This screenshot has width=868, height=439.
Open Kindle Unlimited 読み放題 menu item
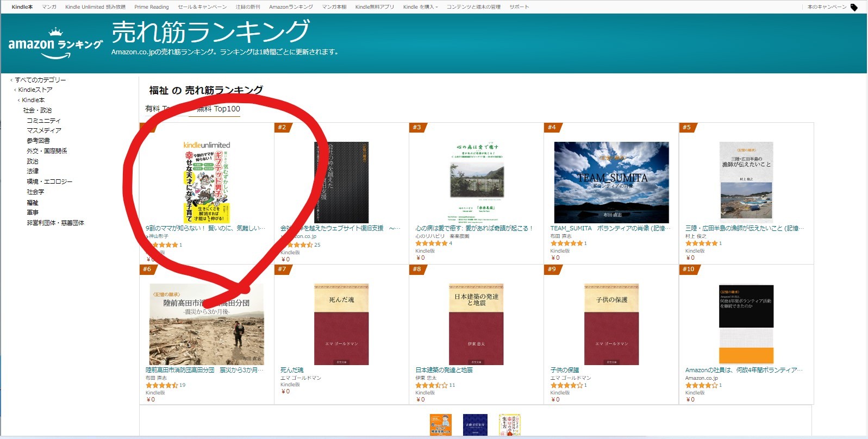pyautogui.click(x=95, y=7)
